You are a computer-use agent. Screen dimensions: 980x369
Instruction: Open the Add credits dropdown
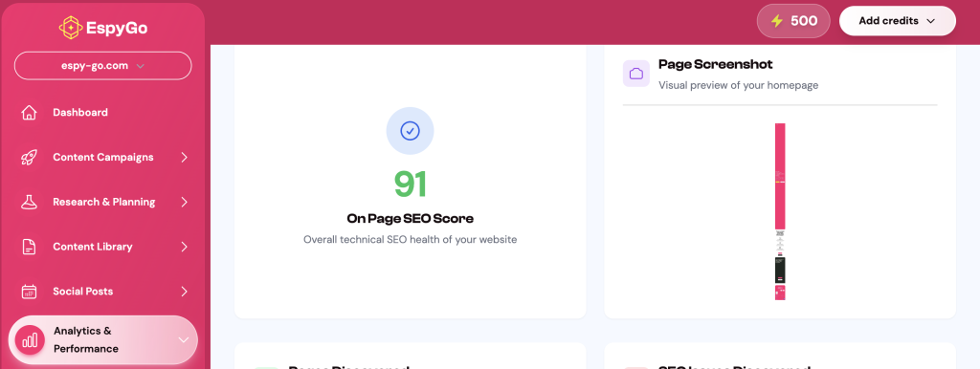coord(898,21)
